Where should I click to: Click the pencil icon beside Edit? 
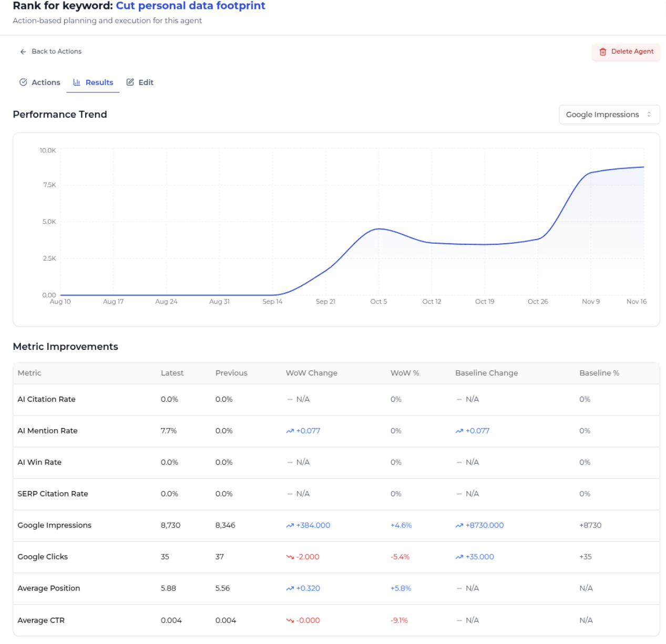(x=130, y=82)
